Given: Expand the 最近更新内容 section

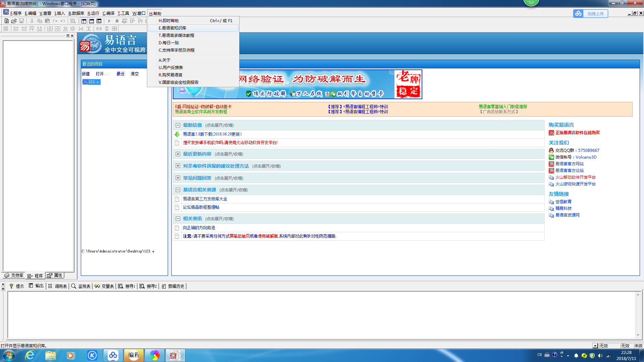Looking at the screenshot, I should (x=178, y=154).
